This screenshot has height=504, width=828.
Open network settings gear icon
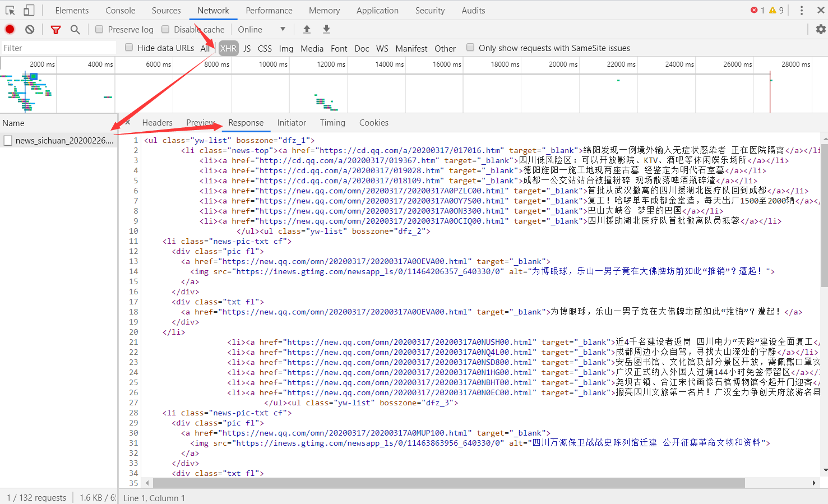pyautogui.click(x=821, y=29)
